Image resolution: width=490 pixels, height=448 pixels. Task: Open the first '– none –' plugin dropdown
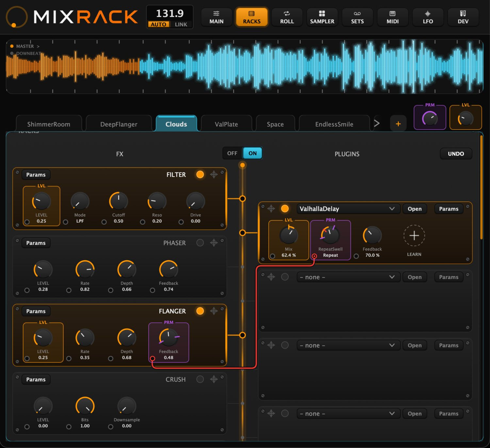348,277
